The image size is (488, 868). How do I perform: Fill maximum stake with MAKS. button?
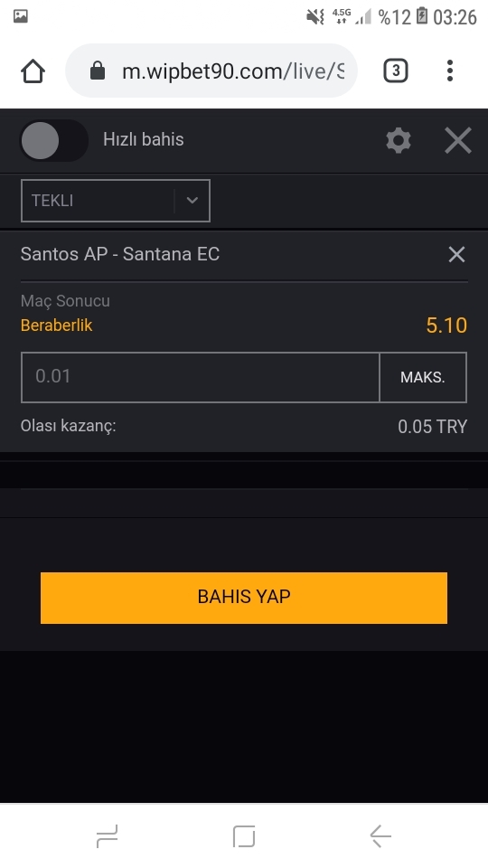[x=423, y=378]
